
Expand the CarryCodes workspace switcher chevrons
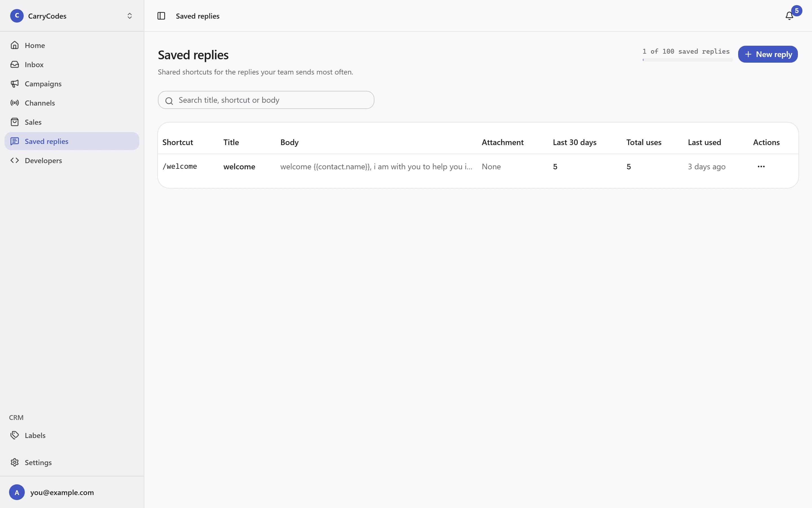pos(129,16)
